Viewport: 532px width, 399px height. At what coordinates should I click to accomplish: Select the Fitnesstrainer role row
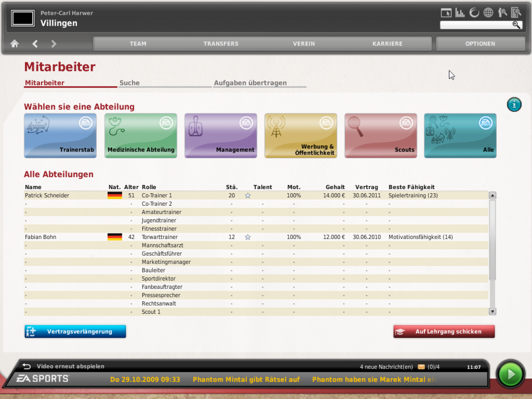click(x=256, y=229)
